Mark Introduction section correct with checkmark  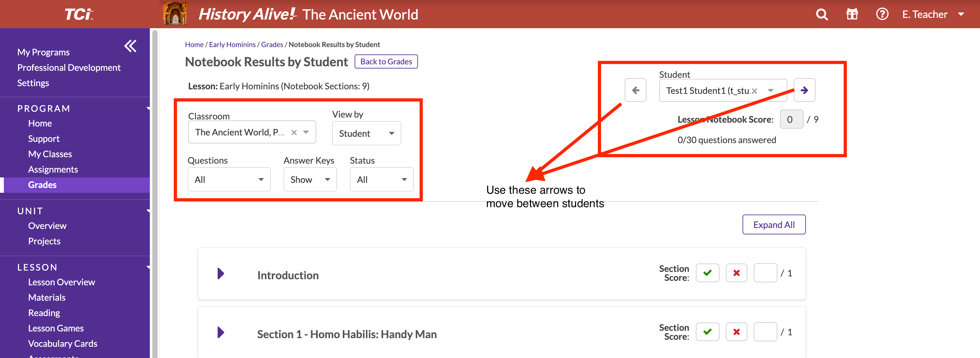(x=707, y=273)
